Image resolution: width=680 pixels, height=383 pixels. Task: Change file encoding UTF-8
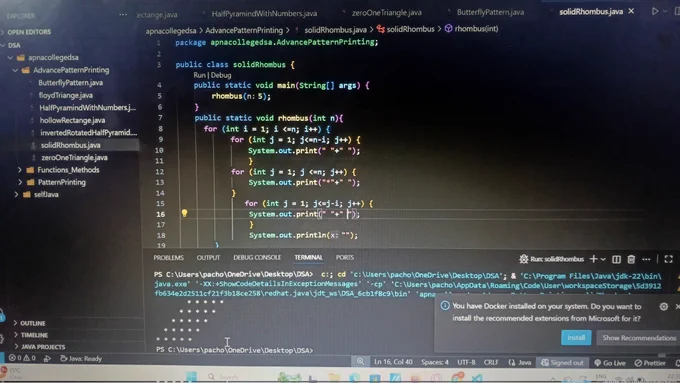466,362
